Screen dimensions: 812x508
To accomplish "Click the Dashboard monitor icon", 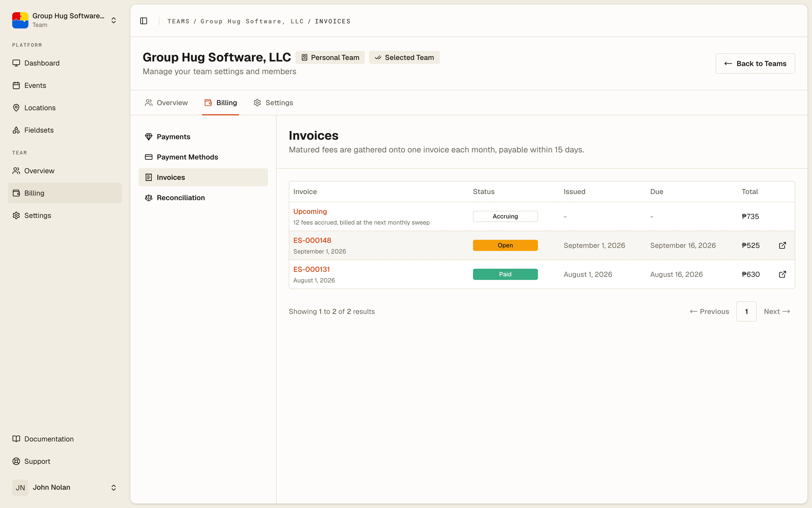I will (x=16, y=63).
